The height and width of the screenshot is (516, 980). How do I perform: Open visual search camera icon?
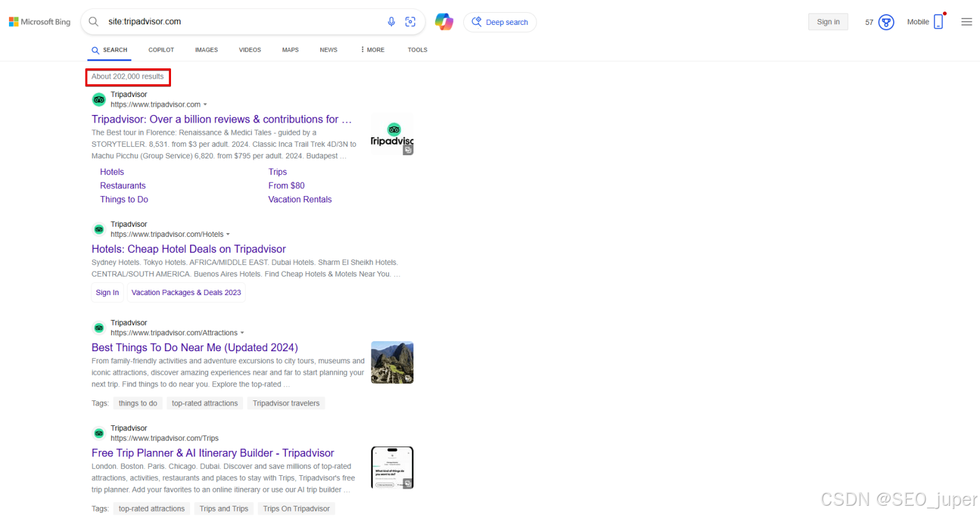click(410, 22)
